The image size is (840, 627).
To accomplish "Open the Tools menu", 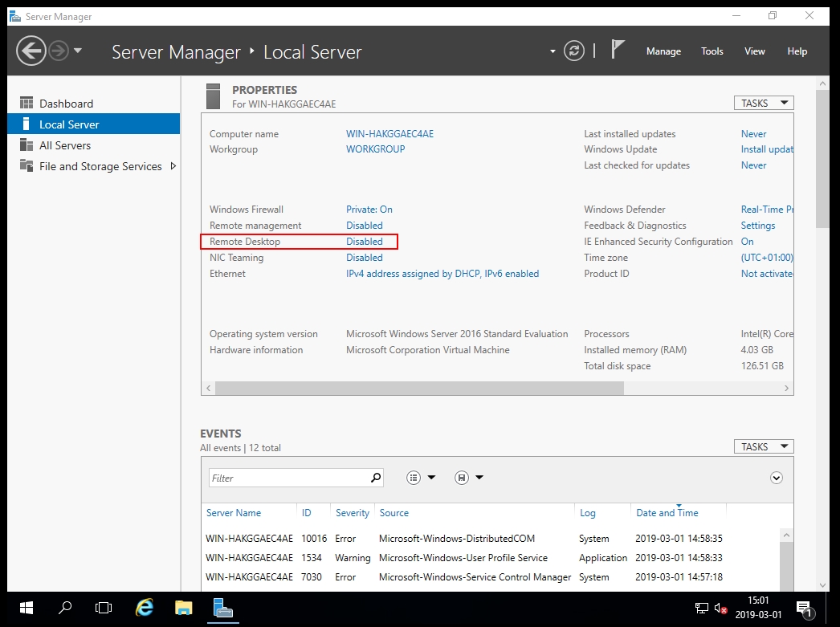I will click(712, 51).
